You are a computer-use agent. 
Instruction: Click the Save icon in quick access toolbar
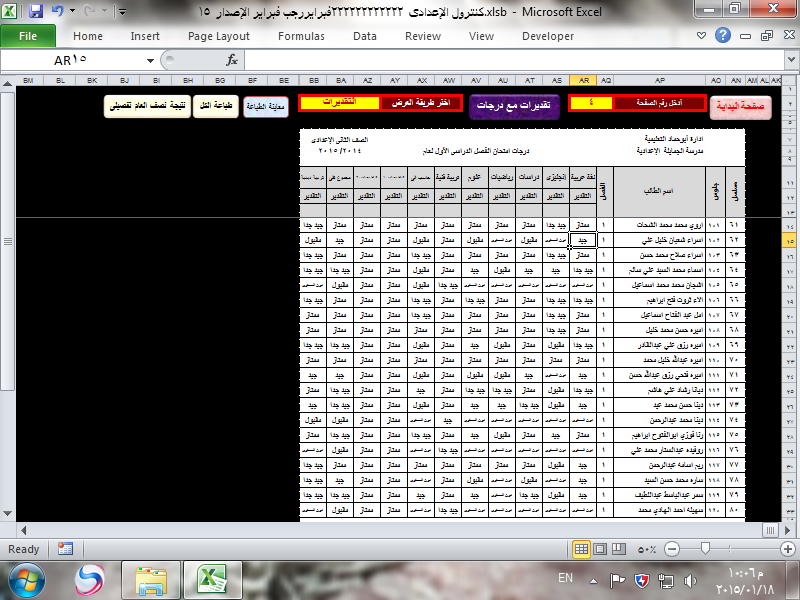coord(36,12)
